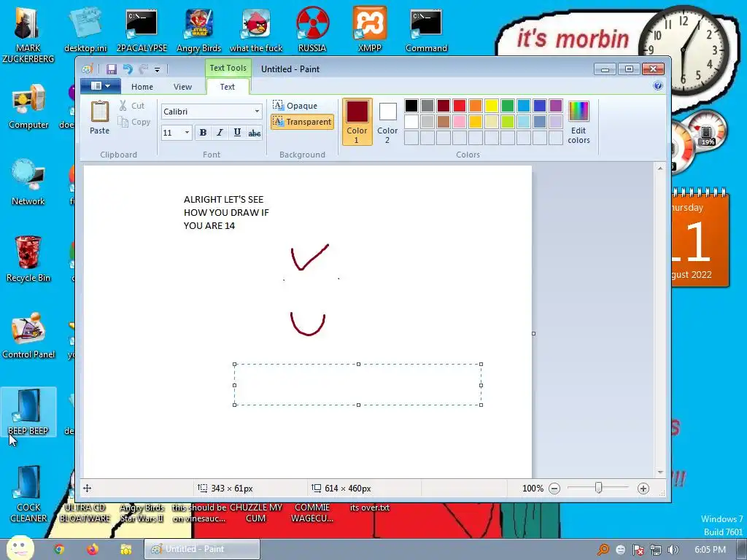Click inside the dashed text box on canvas
This screenshot has width=747, height=560.
point(357,385)
